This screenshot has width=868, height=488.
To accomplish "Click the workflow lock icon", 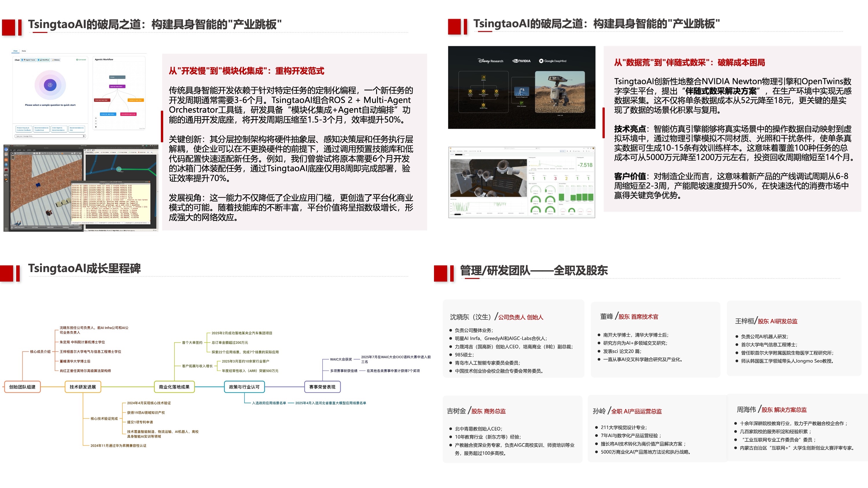I will 96,127.
